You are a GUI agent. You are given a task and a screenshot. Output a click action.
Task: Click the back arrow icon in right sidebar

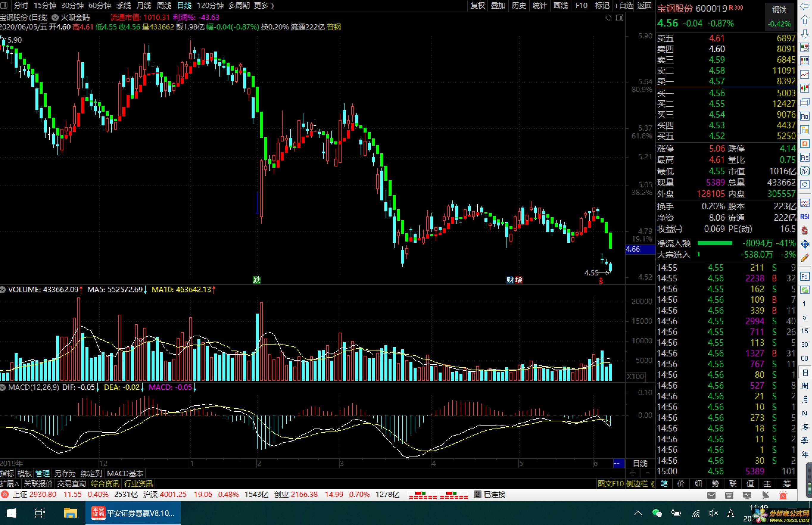805,6
